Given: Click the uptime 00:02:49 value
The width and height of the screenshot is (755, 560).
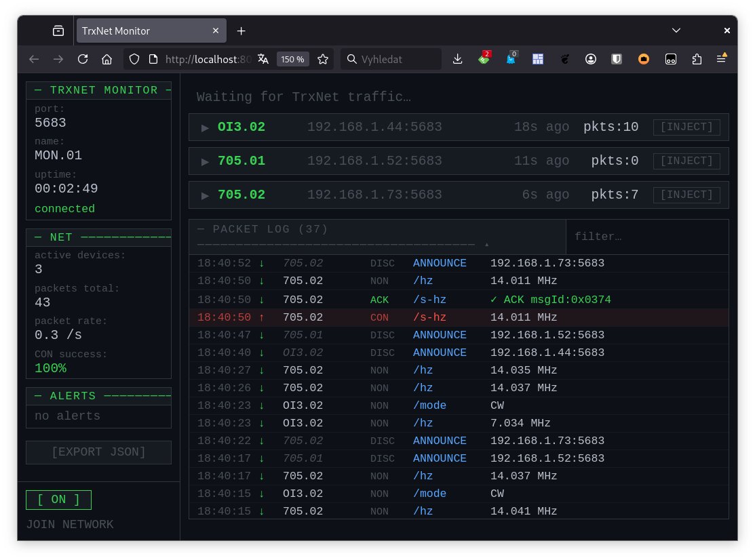Looking at the screenshot, I should pos(66,188).
